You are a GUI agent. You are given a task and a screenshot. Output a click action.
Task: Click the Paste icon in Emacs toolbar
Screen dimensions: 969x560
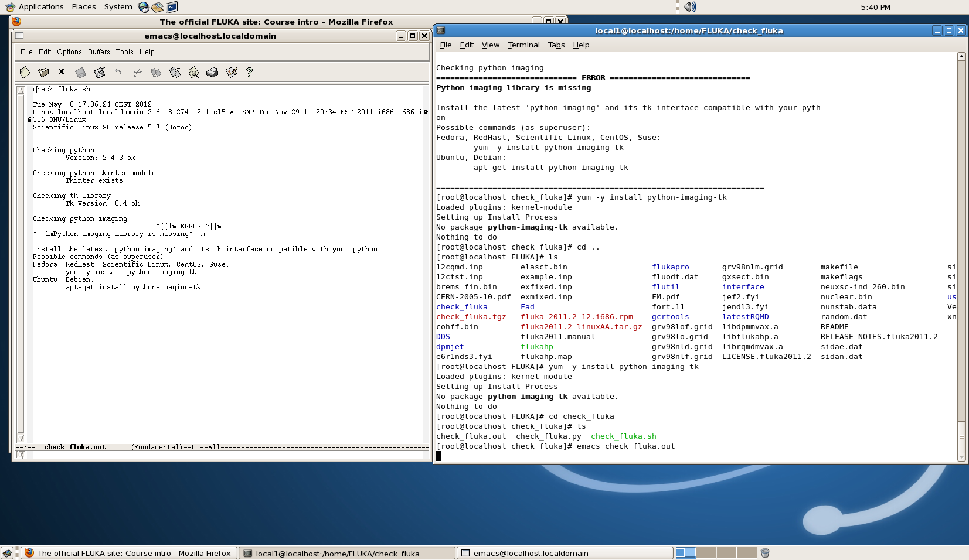click(175, 72)
